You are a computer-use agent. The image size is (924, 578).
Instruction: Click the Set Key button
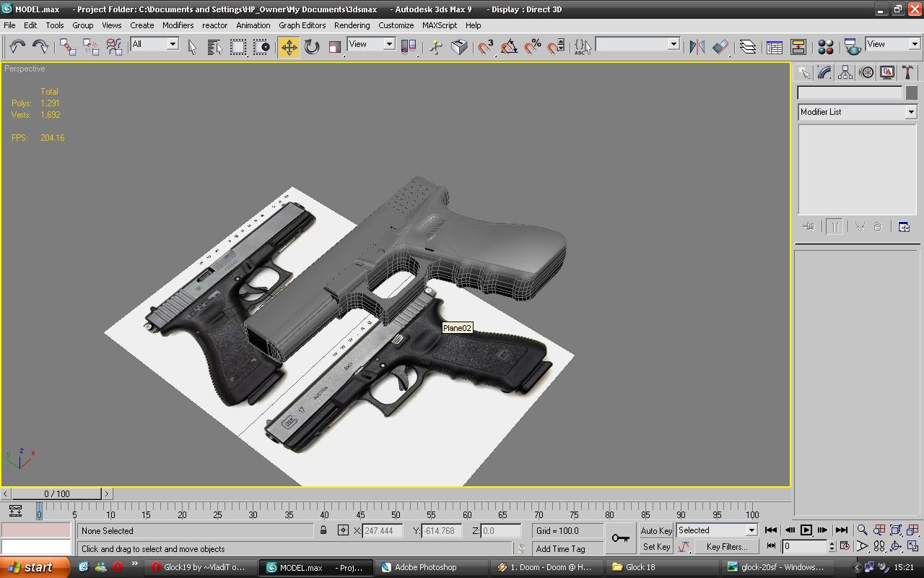click(656, 547)
